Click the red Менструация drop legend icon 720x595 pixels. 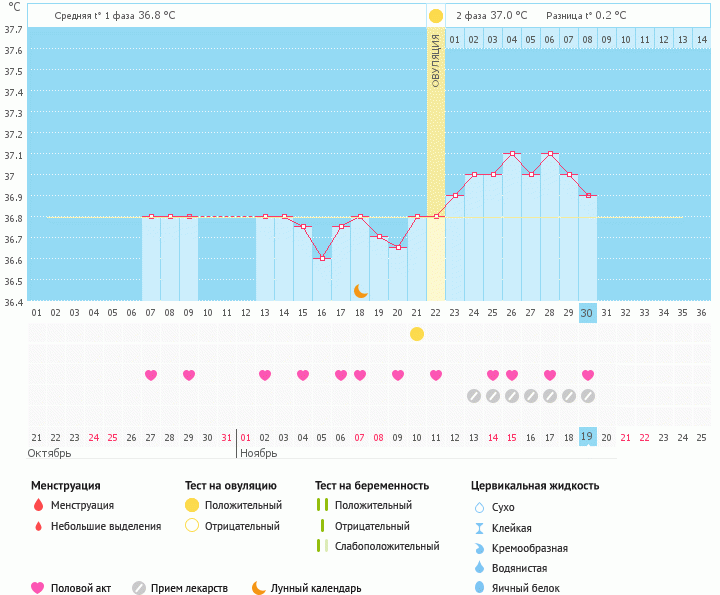[x=38, y=505]
